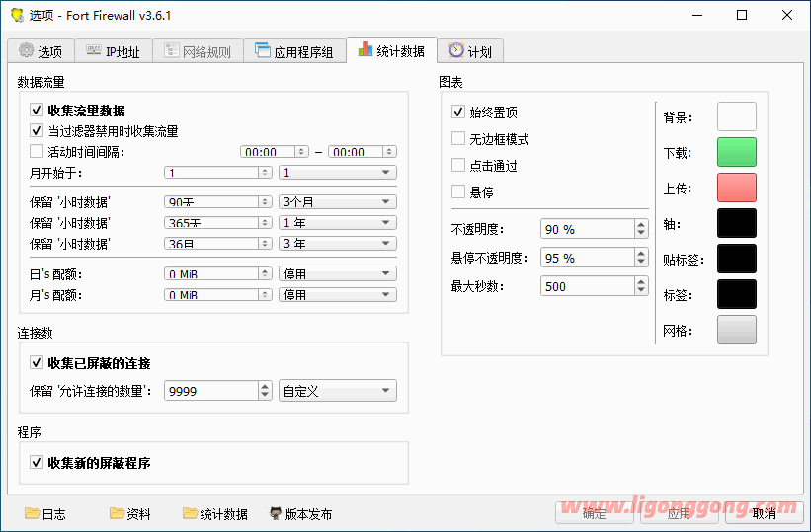This screenshot has width=811, height=532.
Task: Open the 日's 配额 停用 dropdown
Action: [337, 273]
